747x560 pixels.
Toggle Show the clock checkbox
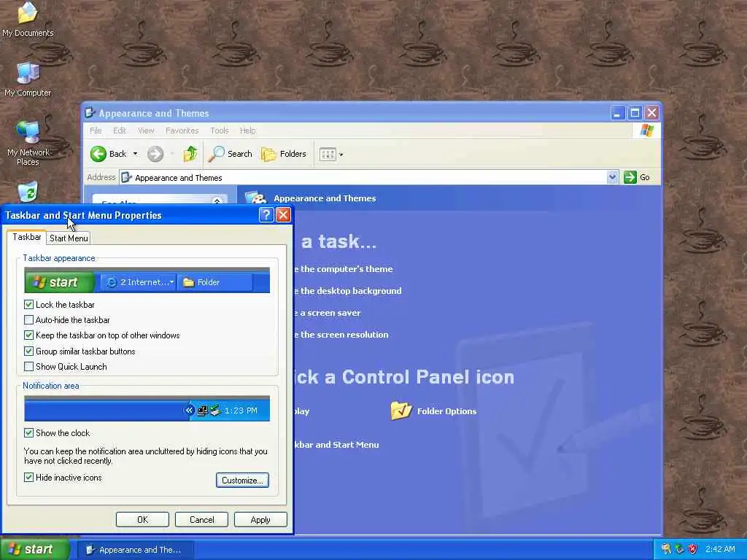(x=28, y=432)
